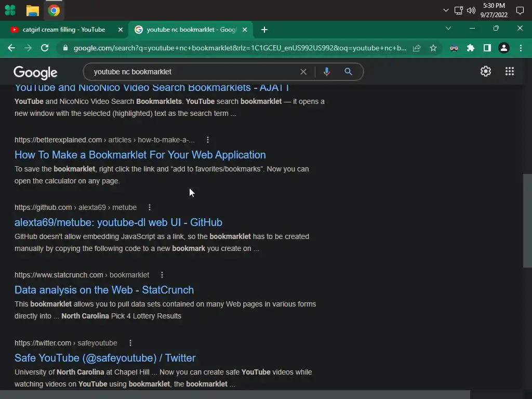This screenshot has width=532, height=399.
Task: Open YouTube and NicoNico Video Search Bookmarklets link
Action: click(152, 87)
